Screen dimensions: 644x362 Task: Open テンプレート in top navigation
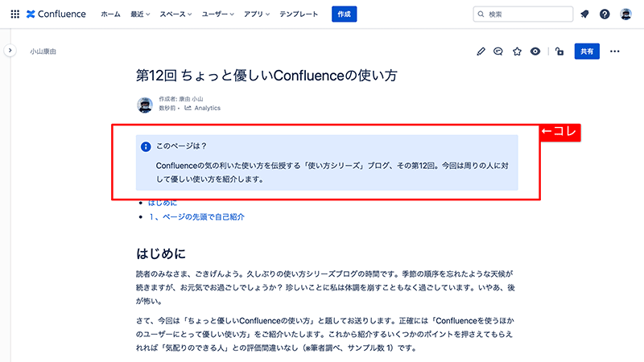point(299,14)
